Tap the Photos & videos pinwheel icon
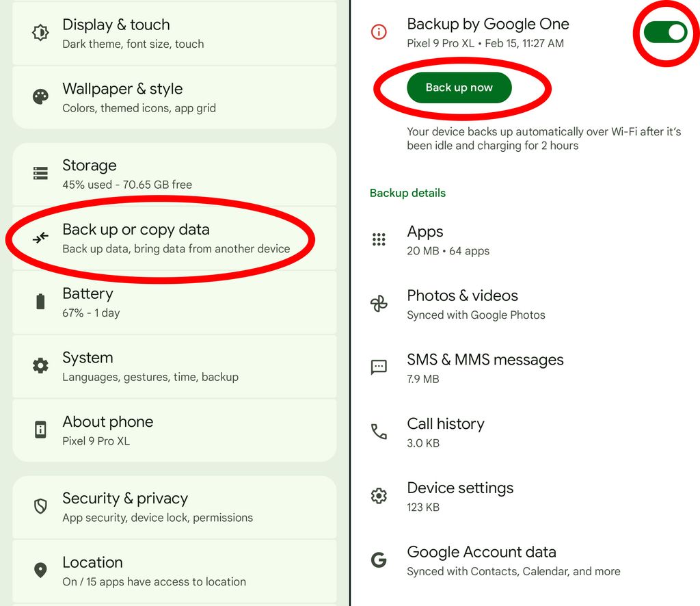 click(379, 304)
